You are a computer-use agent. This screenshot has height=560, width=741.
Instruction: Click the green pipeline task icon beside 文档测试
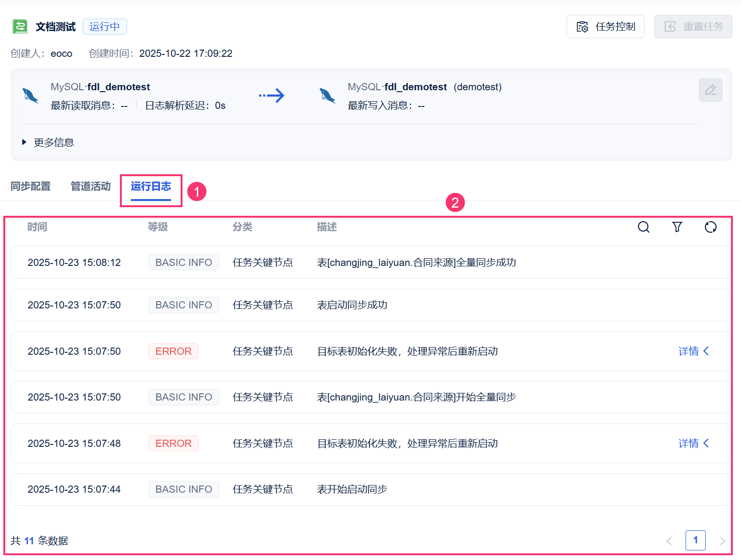(20, 27)
